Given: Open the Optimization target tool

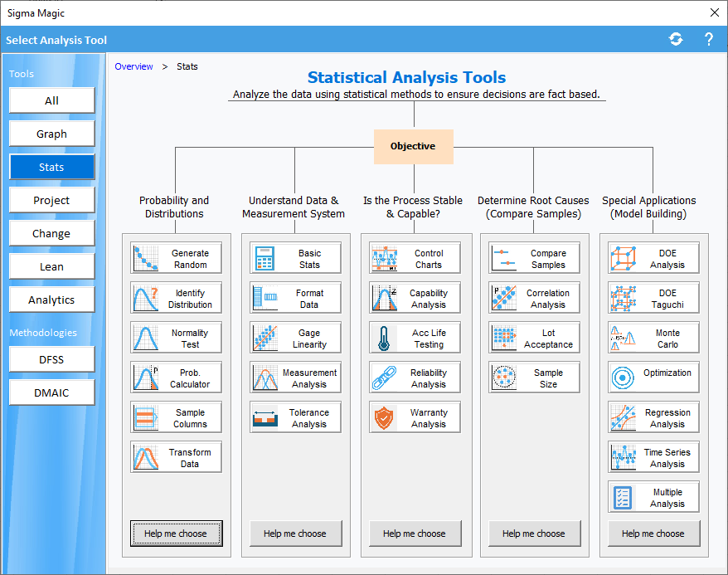Looking at the screenshot, I should (x=653, y=378).
